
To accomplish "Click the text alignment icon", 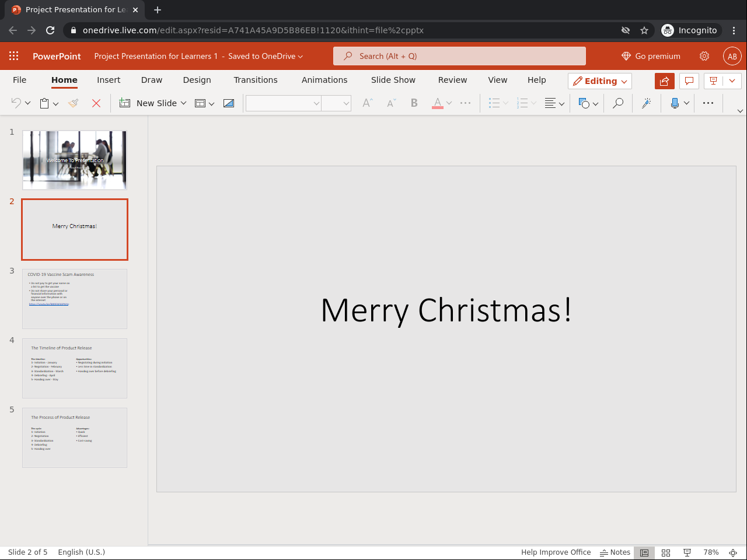I will 550,103.
